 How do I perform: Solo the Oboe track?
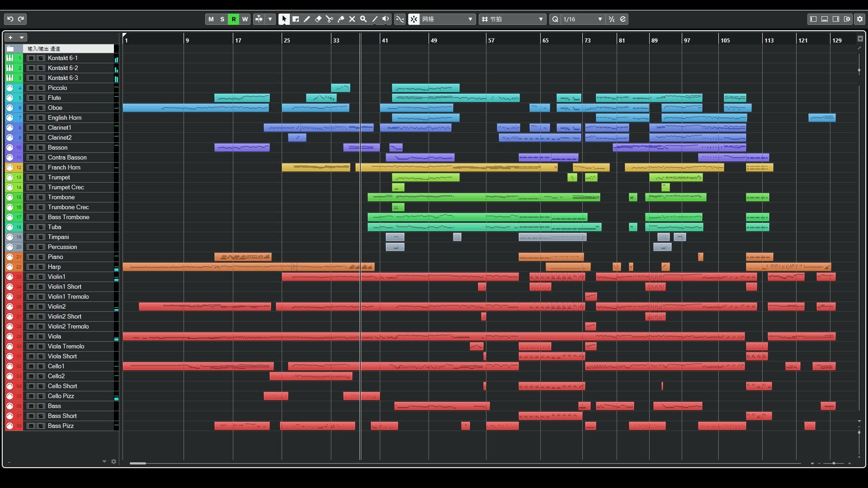pyautogui.click(x=41, y=108)
